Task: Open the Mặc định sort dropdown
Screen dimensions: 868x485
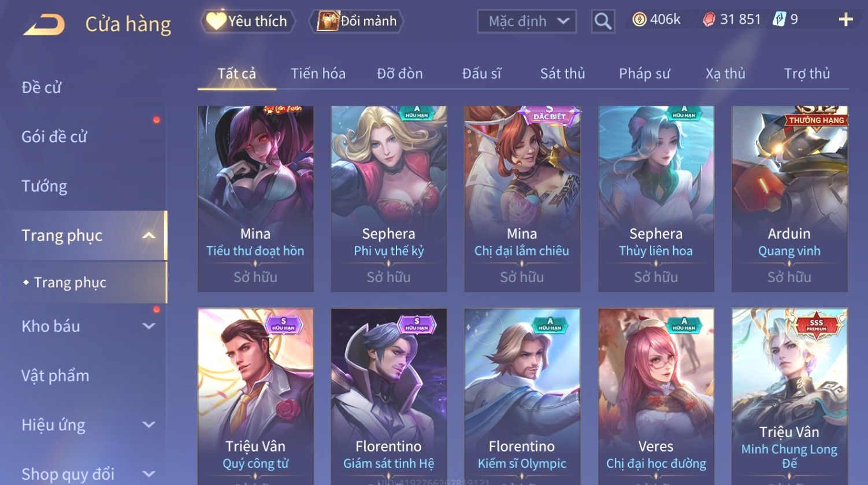Action: [x=527, y=21]
